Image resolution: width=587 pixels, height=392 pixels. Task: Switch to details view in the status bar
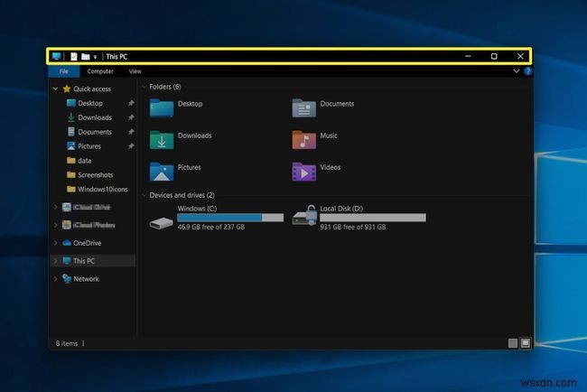pos(513,343)
